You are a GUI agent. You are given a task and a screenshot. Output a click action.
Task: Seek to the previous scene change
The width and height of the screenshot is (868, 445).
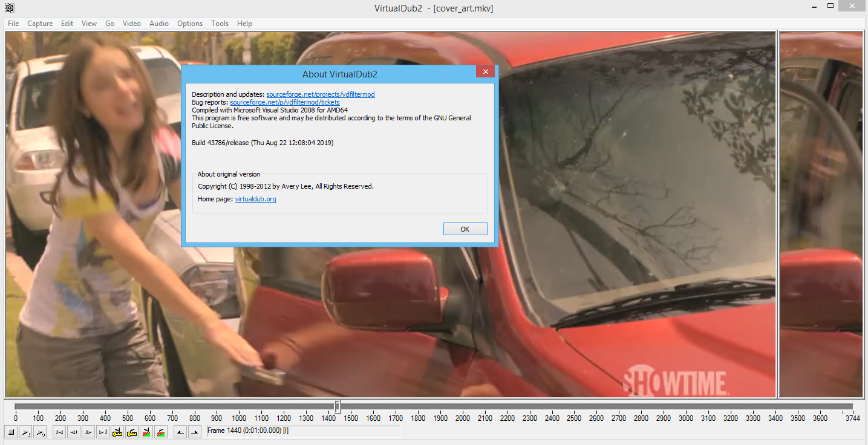pyautogui.click(x=146, y=432)
